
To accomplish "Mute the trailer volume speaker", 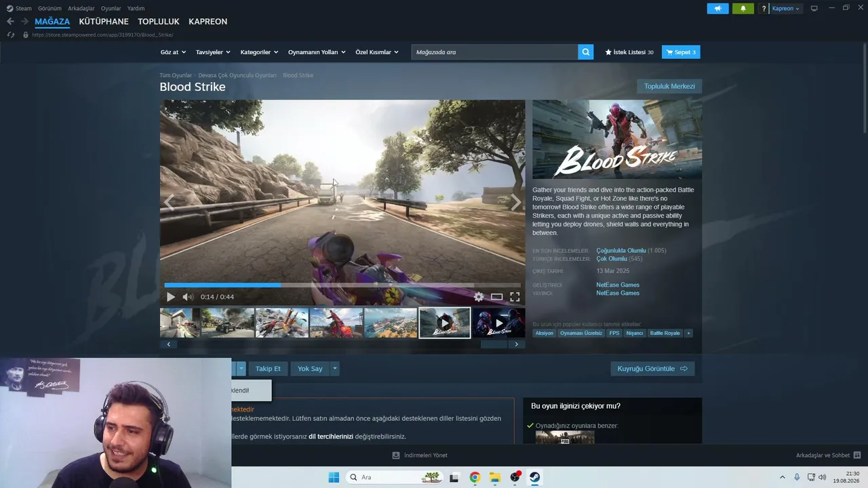I will [x=188, y=297].
